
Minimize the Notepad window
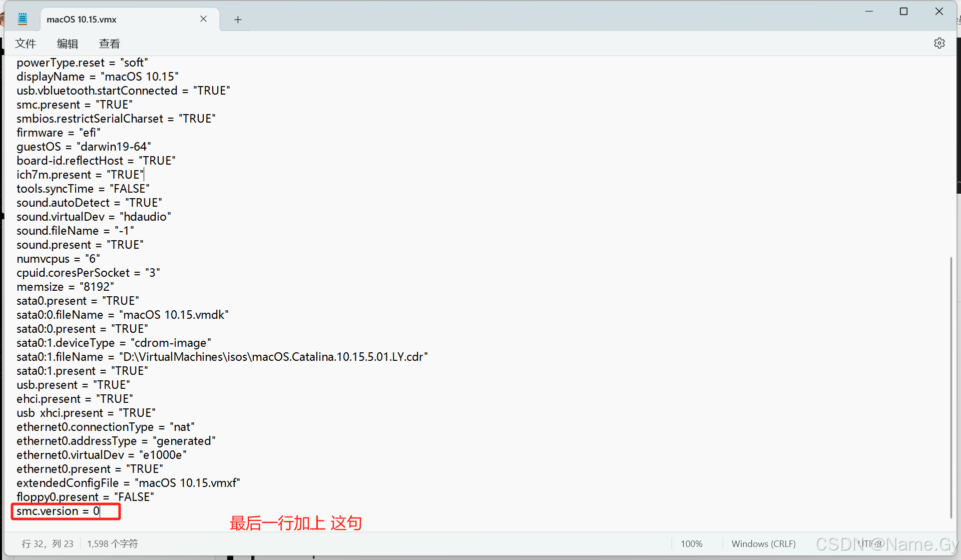click(869, 11)
